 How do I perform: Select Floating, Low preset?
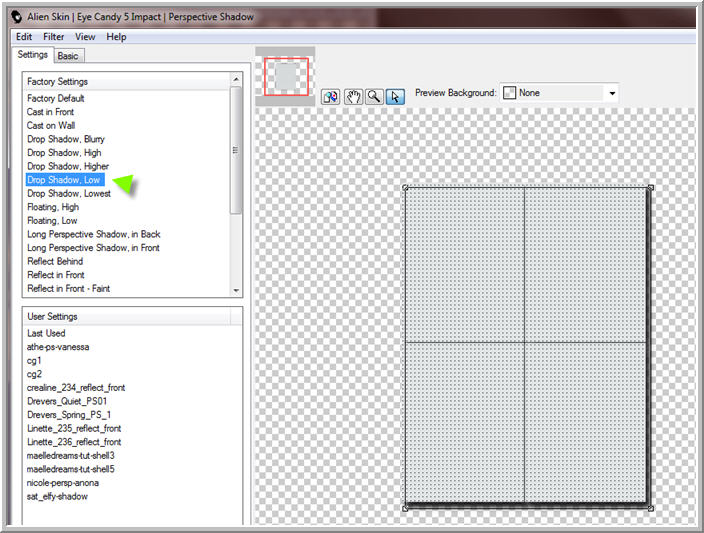click(52, 220)
